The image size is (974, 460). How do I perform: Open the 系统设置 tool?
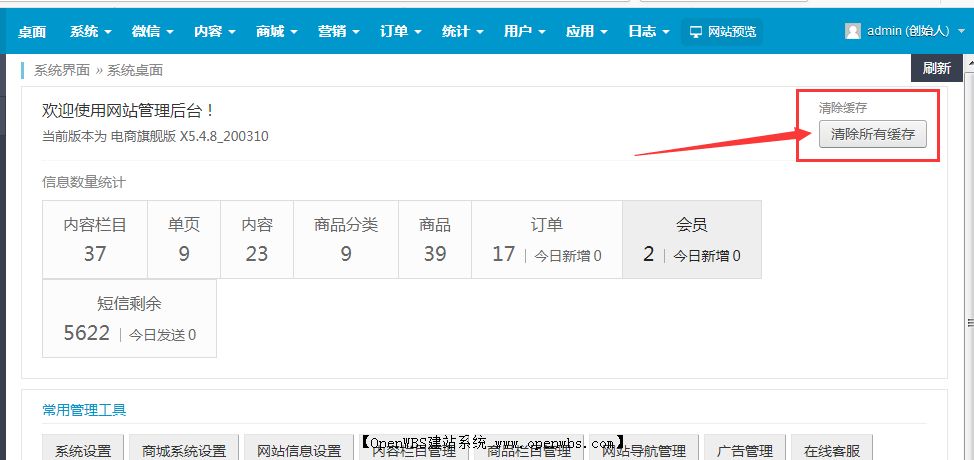point(83,450)
